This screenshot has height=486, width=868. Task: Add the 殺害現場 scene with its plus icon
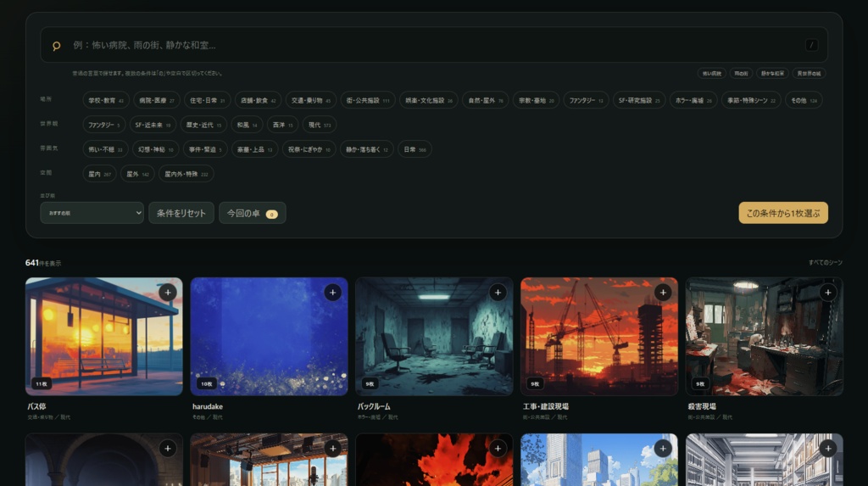(x=827, y=293)
